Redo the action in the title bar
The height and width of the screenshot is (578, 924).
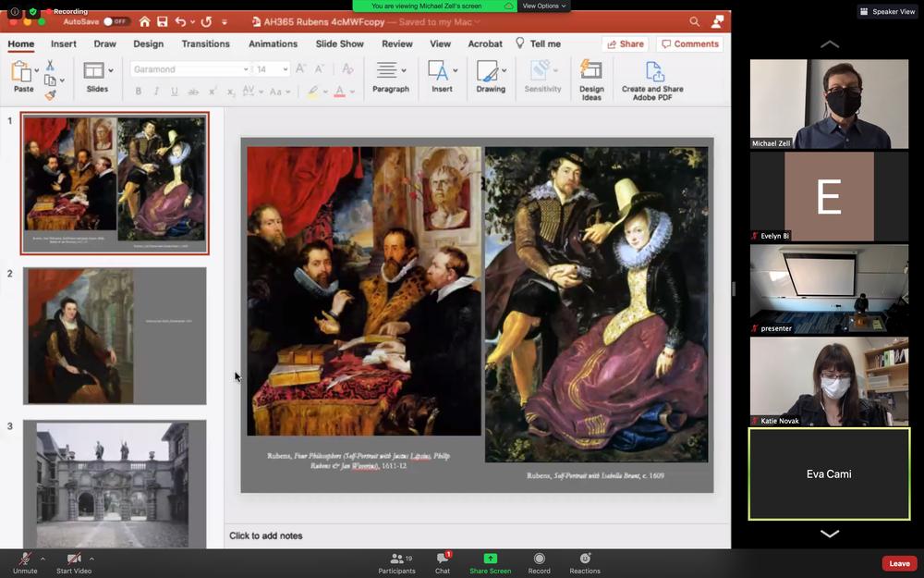[206, 22]
